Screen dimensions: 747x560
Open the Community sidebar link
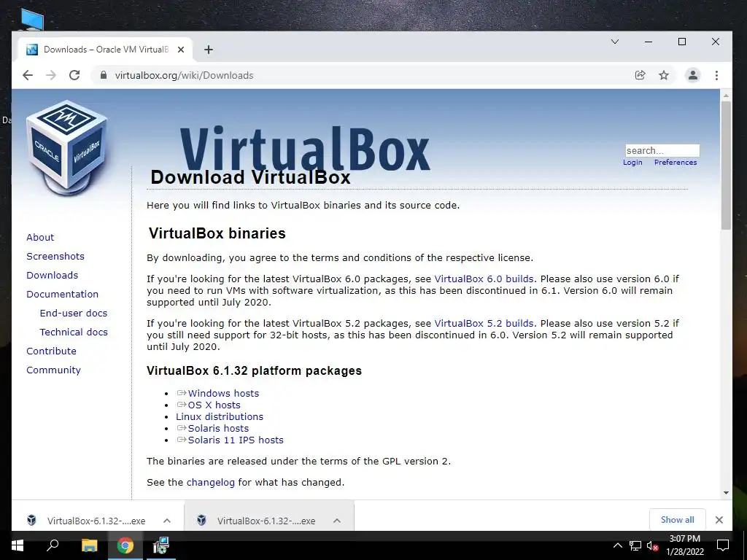pyautogui.click(x=53, y=370)
